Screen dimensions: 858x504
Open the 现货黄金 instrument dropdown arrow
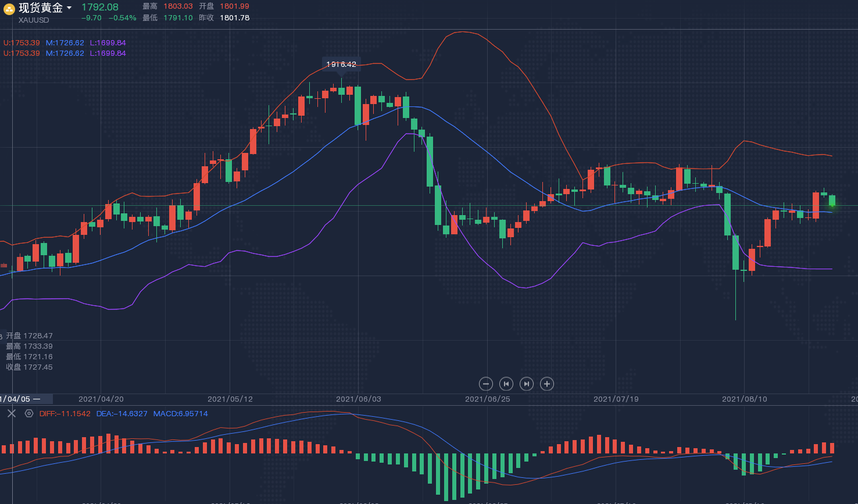click(x=69, y=8)
